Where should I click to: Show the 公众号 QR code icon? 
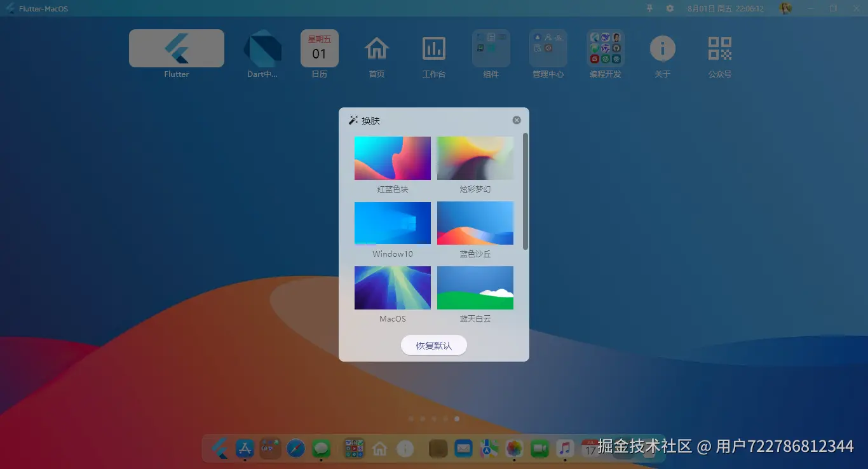719,48
